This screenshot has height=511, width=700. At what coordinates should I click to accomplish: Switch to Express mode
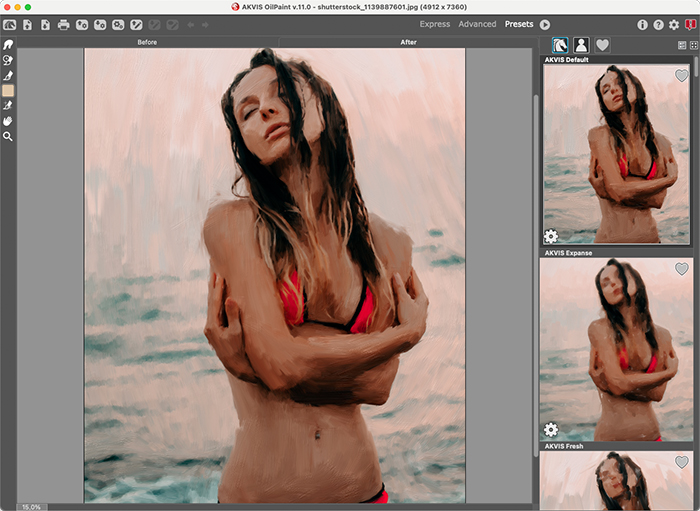[434, 24]
